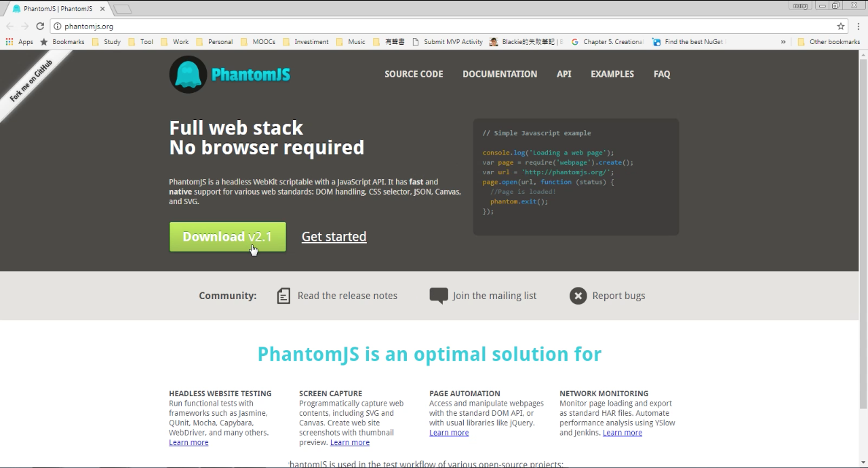Click the SCREEN CAPTURE heading
The height and width of the screenshot is (468, 868).
click(331, 393)
